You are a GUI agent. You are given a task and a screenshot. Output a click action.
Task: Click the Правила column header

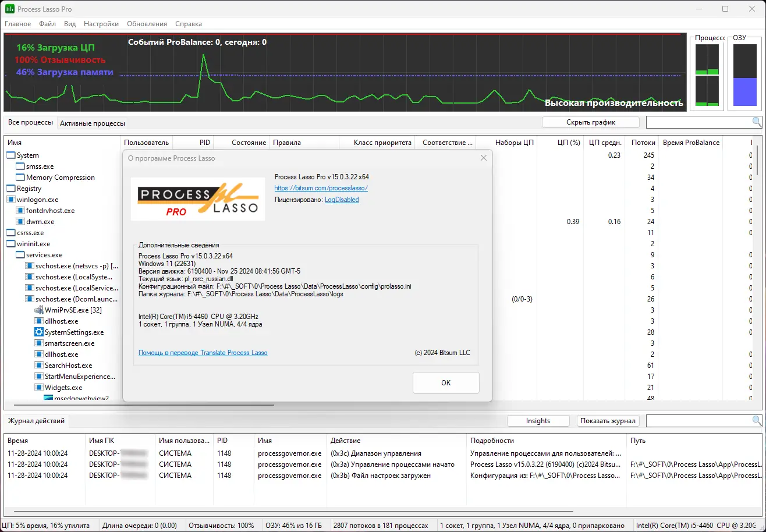click(x=304, y=143)
